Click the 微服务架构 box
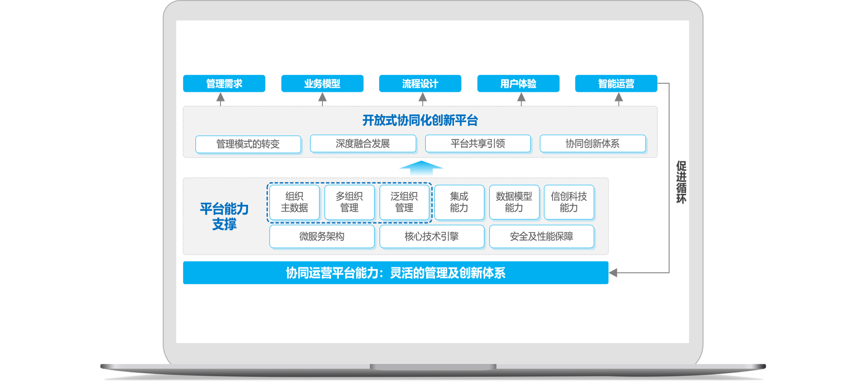This screenshot has width=868, height=382. click(322, 236)
